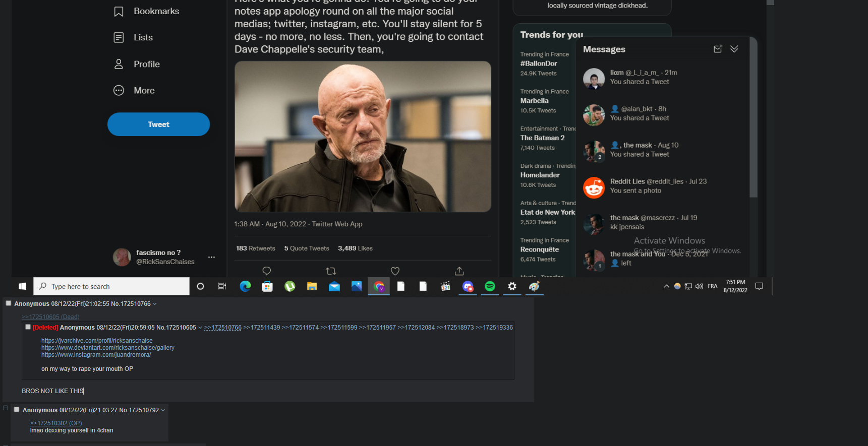Click the reply bubble icon under the tweet
This screenshot has height=446, width=868.
pyautogui.click(x=267, y=271)
